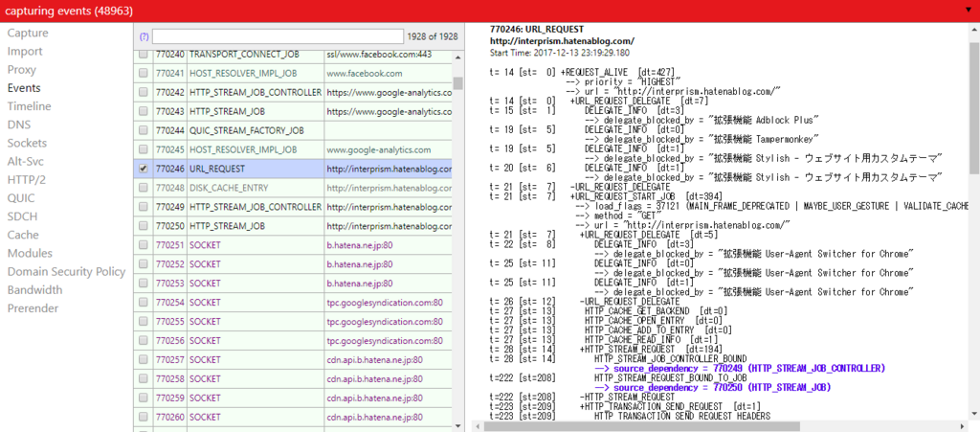Tick checkbox for event 770249

click(144, 206)
